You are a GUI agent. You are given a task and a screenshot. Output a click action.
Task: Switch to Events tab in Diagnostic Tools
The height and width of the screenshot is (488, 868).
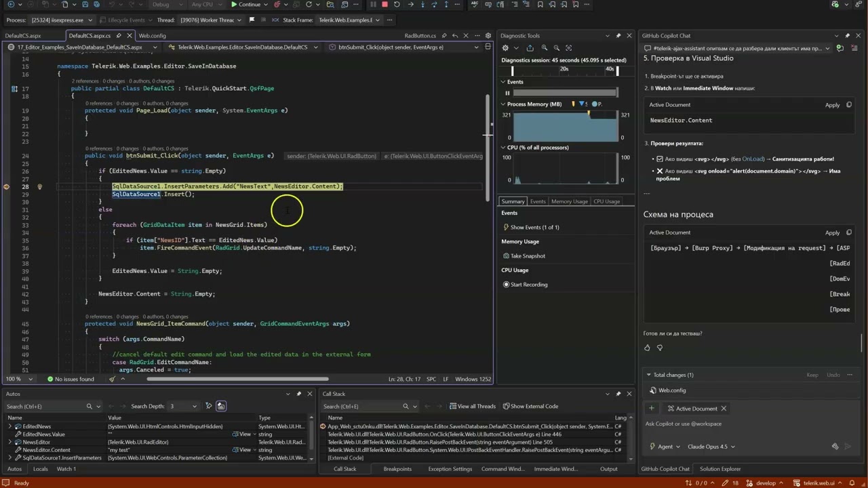coord(538,201)
